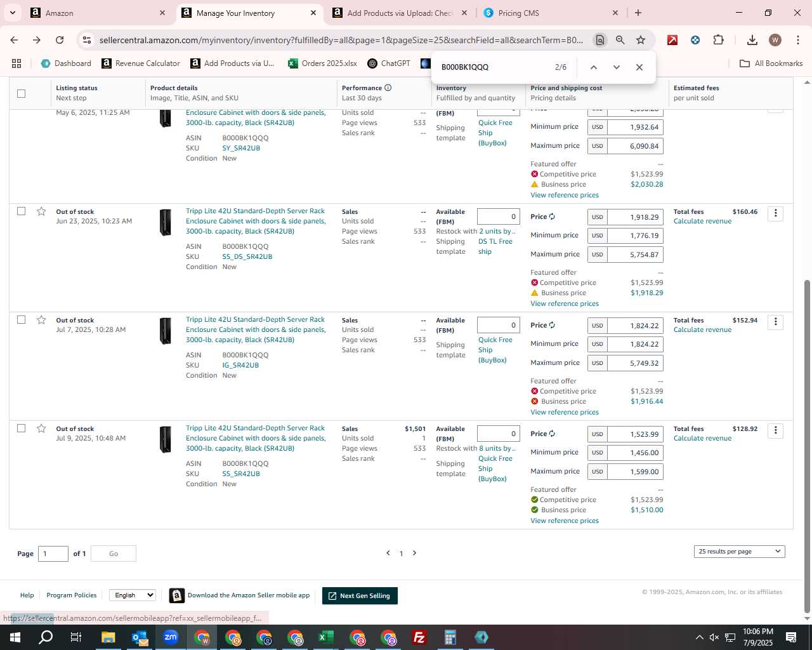
Task: Click the browser back arrow
Action: coord(14,40)
